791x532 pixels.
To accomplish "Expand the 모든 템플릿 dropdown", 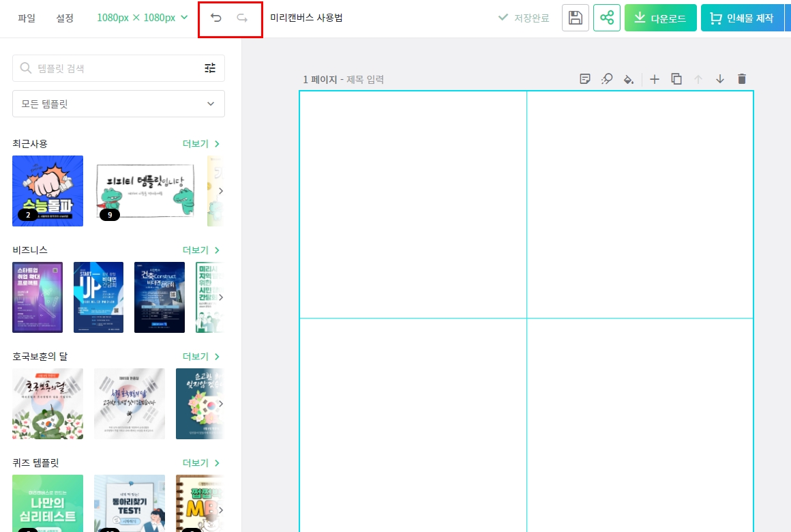I will click(x=119, y=104).
